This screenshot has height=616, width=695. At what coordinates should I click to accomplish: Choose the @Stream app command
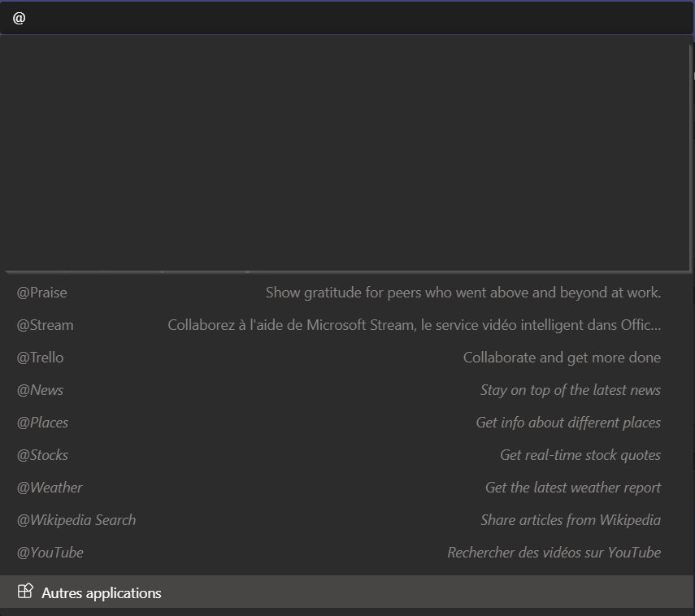point(345,325)
